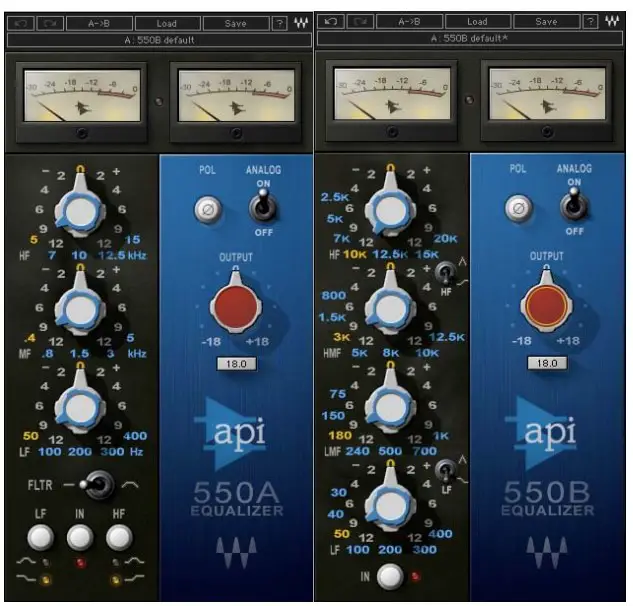Select 8K HMF frequency on 550B
Image resolution: width=633 pixels, height=606 pixels.
coord(391,353)
